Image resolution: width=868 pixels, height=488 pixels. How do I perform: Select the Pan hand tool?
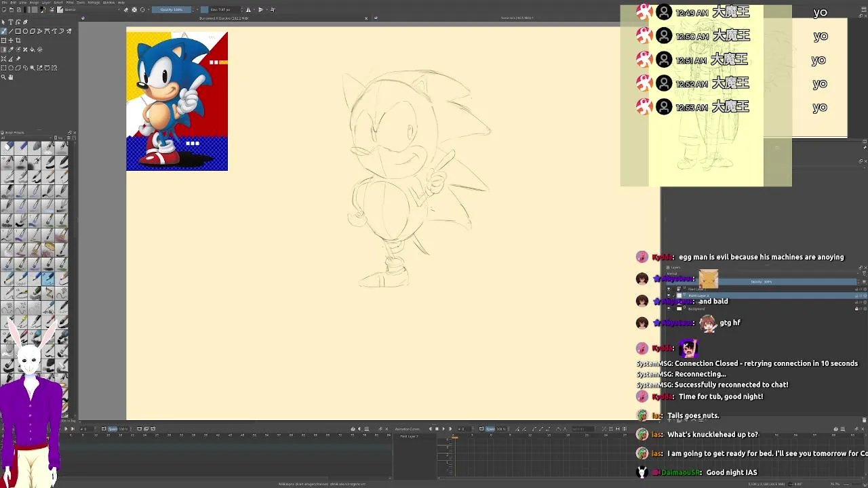(11, 77)
